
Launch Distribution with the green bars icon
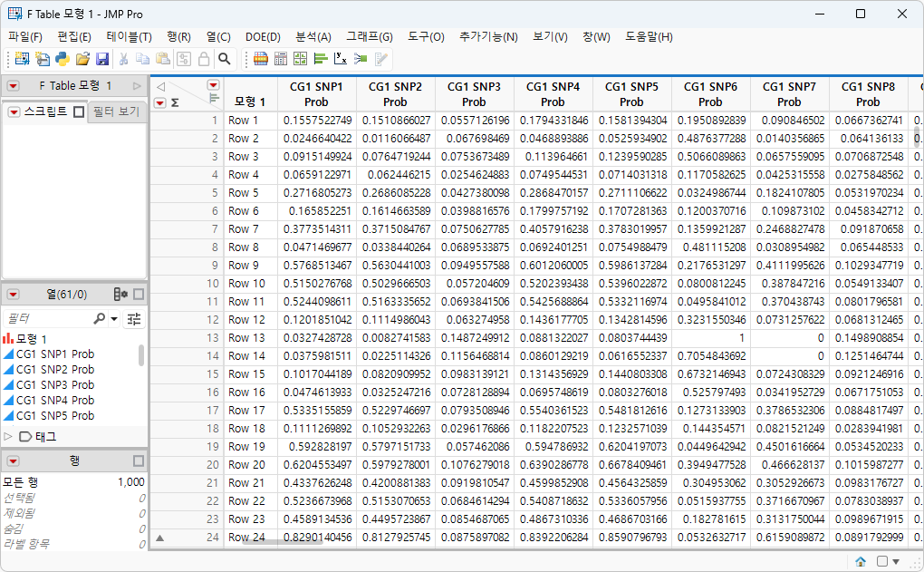[x=321, y=58]
